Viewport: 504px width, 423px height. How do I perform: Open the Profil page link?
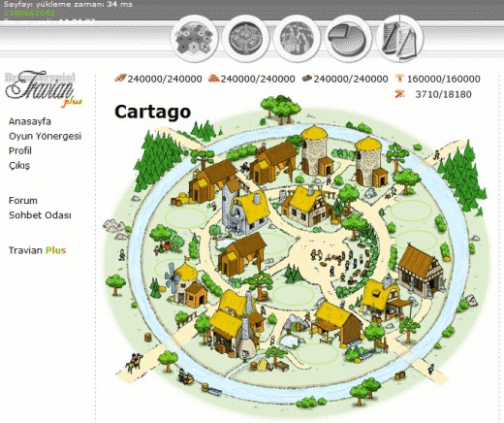click(x=20, y=150)
